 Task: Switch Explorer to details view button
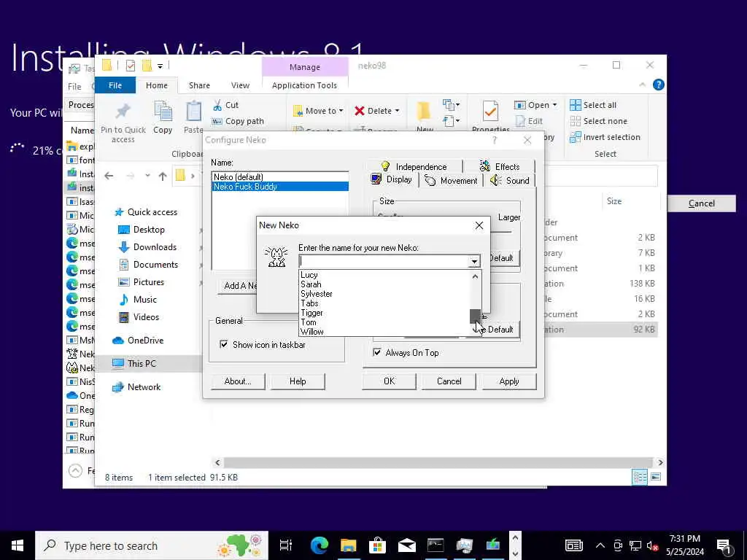pos(639,477)
